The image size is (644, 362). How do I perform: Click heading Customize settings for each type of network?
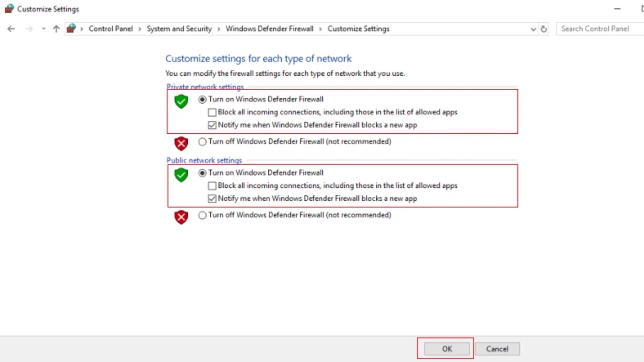258,59
